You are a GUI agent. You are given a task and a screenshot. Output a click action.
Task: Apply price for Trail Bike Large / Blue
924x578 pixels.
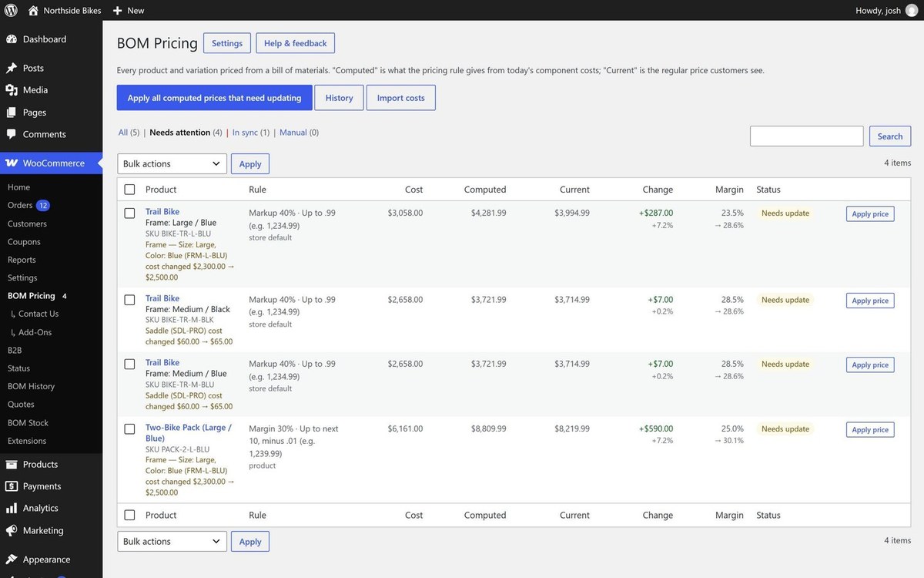coord(870,214)
